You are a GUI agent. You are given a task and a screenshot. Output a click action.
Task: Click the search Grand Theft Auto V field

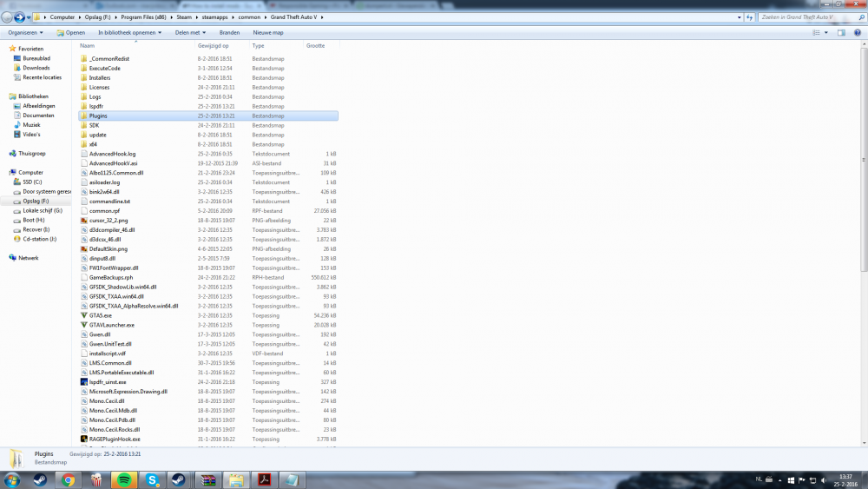[807, 17]
